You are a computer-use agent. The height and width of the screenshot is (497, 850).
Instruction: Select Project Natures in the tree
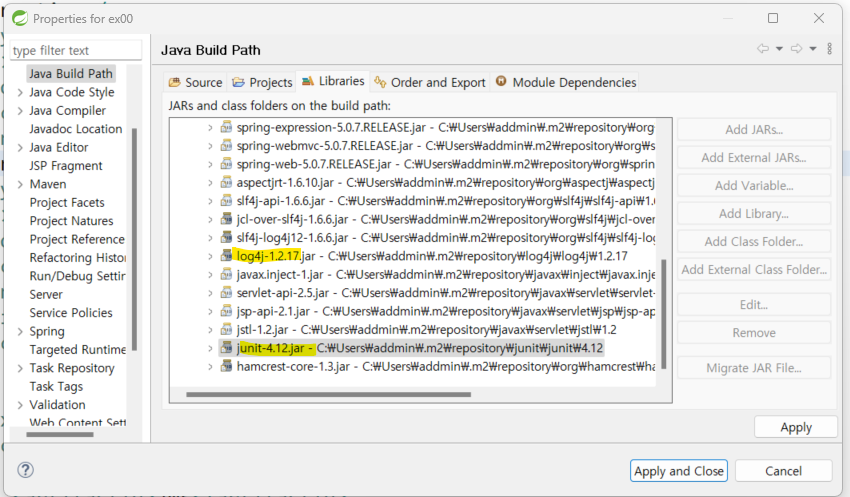coord(71,221)
